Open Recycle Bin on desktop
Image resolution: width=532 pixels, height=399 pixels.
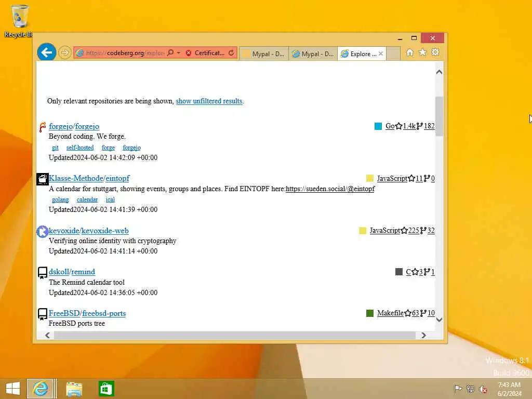(x=19, y=21)
